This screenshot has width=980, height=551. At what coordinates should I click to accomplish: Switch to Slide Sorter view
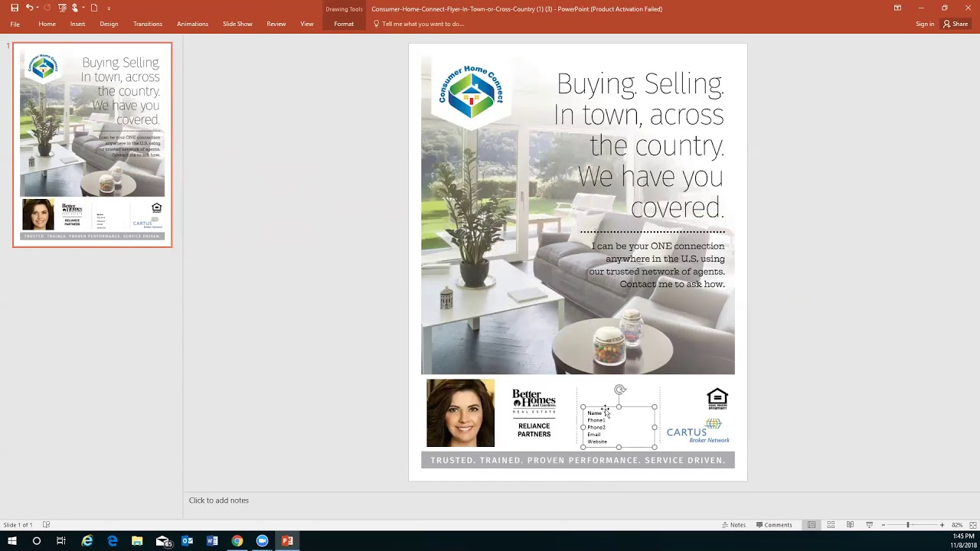coord(831,525)
